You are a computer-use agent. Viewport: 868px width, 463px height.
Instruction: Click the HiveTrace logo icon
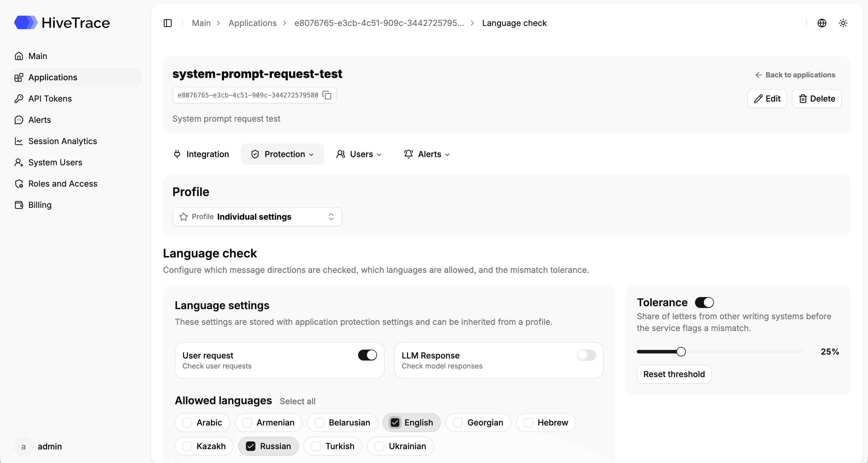(26, 22)
